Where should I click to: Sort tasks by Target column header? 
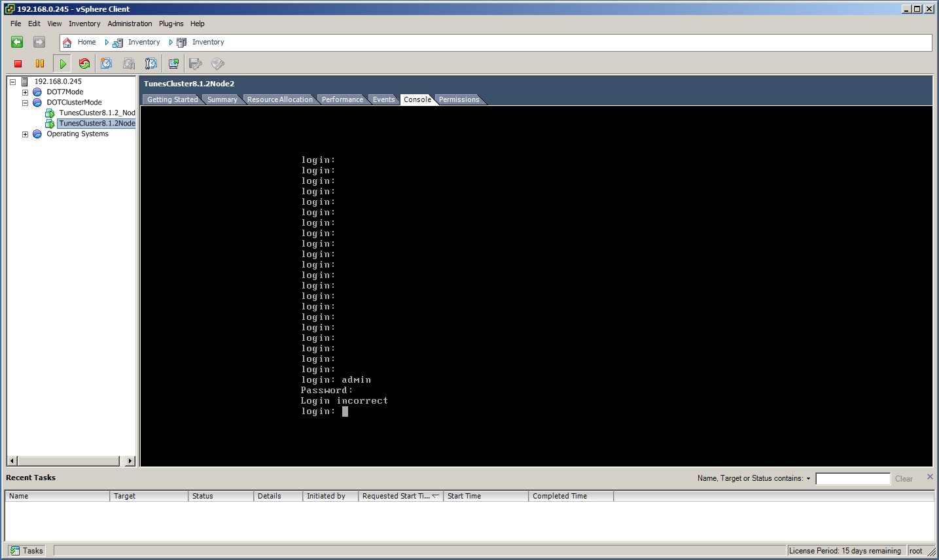149,497
